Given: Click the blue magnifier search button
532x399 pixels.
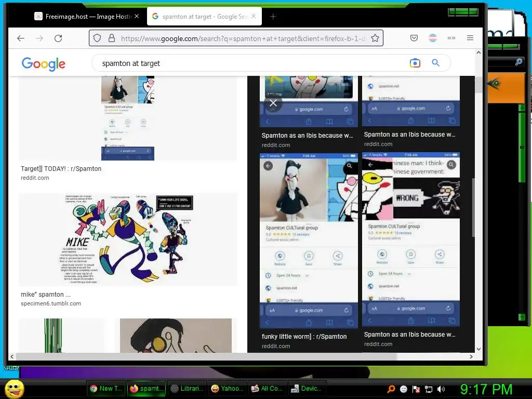Looking at the screenshot, I should point(436,63).
